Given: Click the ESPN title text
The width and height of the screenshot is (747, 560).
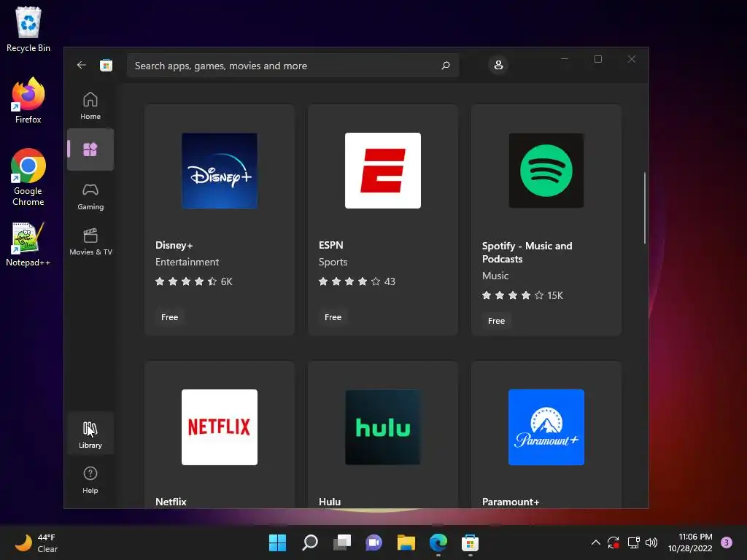Looking at the screenshot, I should click(x=331, y=245).
